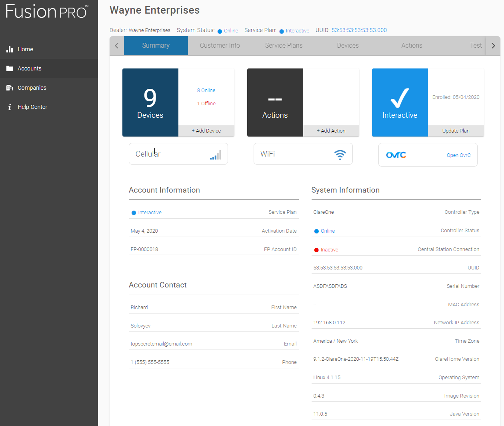Click the UUID value in System Information
Viewport: 504px width, 426px height.
[x=338, y=268]
